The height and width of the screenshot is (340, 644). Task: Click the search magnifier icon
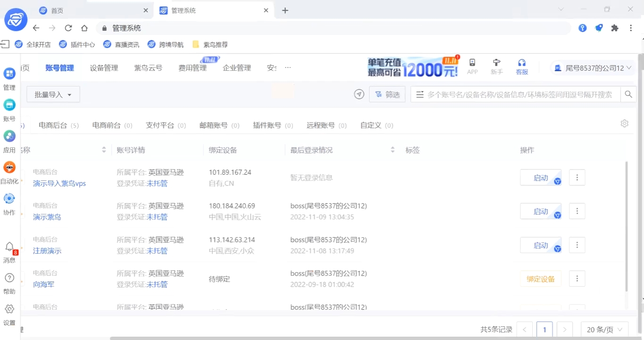click(628, 94)
